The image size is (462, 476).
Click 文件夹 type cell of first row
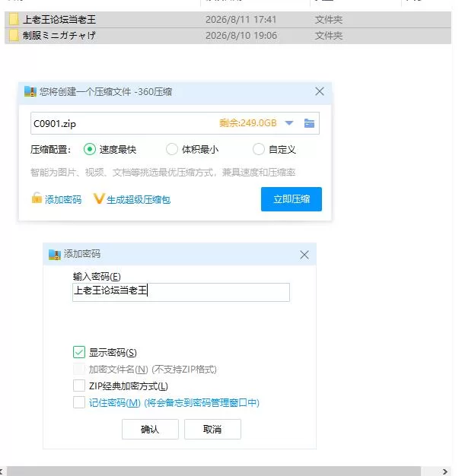[329, 20]
